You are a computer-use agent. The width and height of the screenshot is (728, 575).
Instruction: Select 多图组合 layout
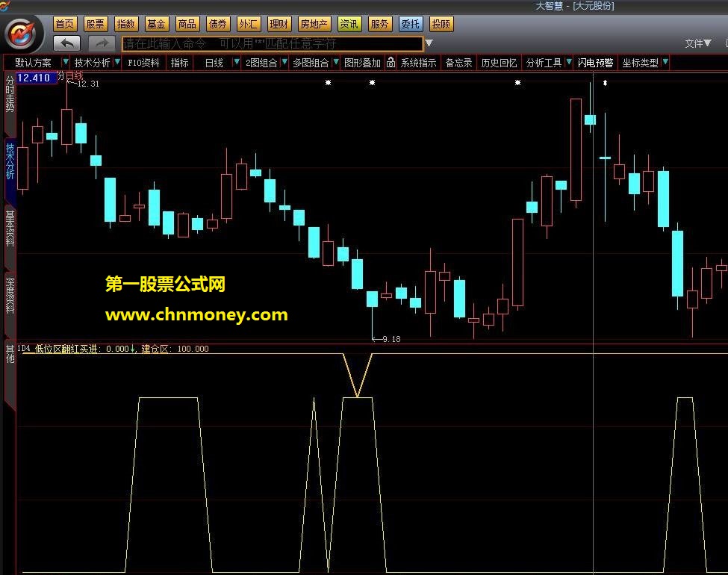click(x=311, y=63)
